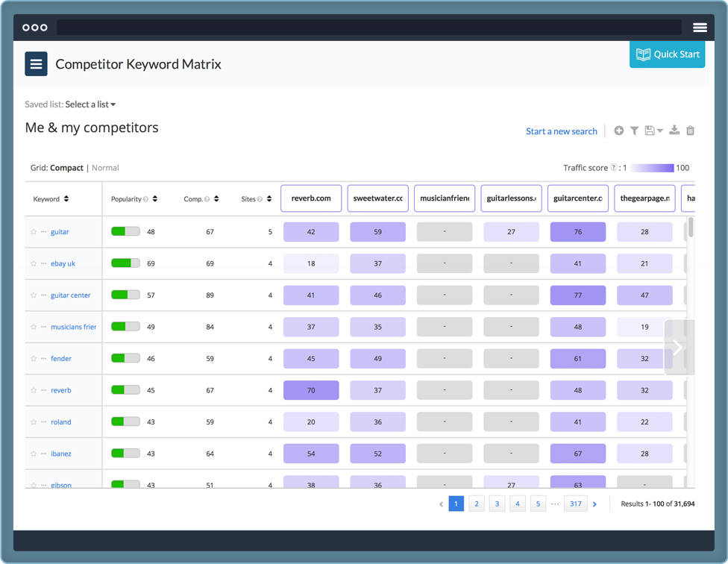Select the sweetwater.com competitor column header

coord(378,198)
